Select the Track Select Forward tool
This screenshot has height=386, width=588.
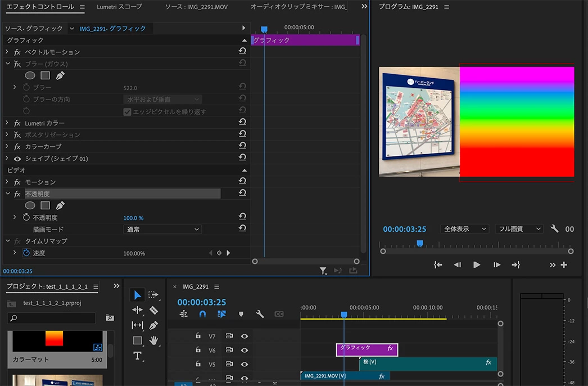tap(153, 295)
